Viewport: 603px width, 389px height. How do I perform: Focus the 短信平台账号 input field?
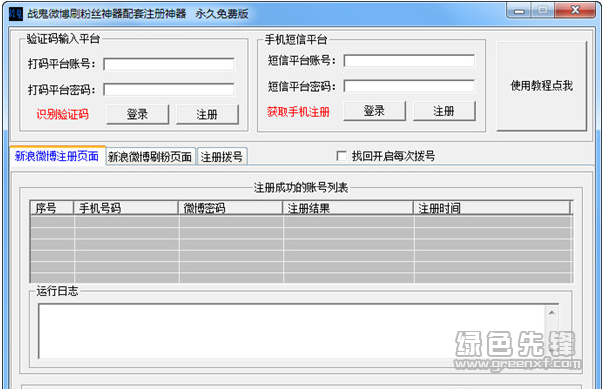click(x=409, y=61)
